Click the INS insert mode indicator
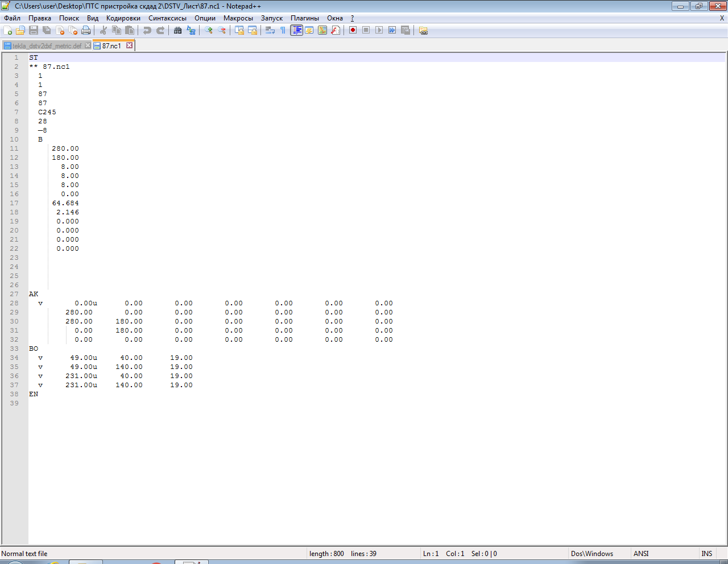The width and height of the screenshot is (728, 564). [706, 554]
